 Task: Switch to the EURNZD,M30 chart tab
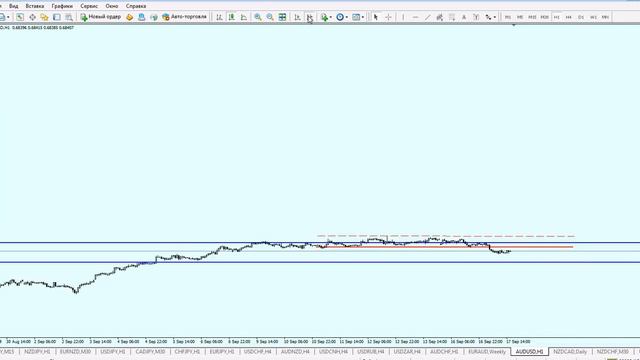click(x=76, y=351)
